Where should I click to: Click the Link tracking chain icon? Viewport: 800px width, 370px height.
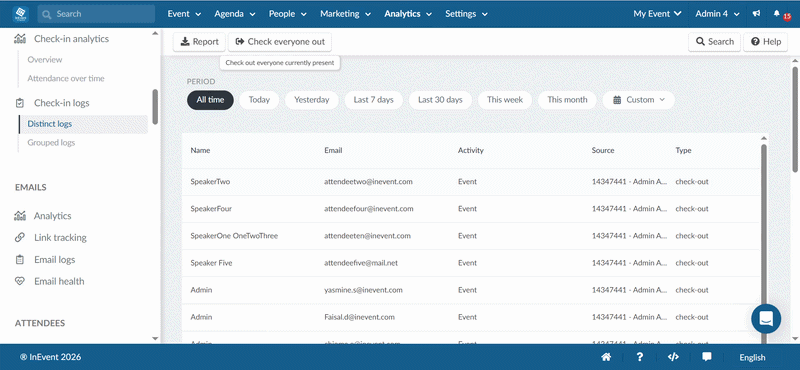point(20,238)
